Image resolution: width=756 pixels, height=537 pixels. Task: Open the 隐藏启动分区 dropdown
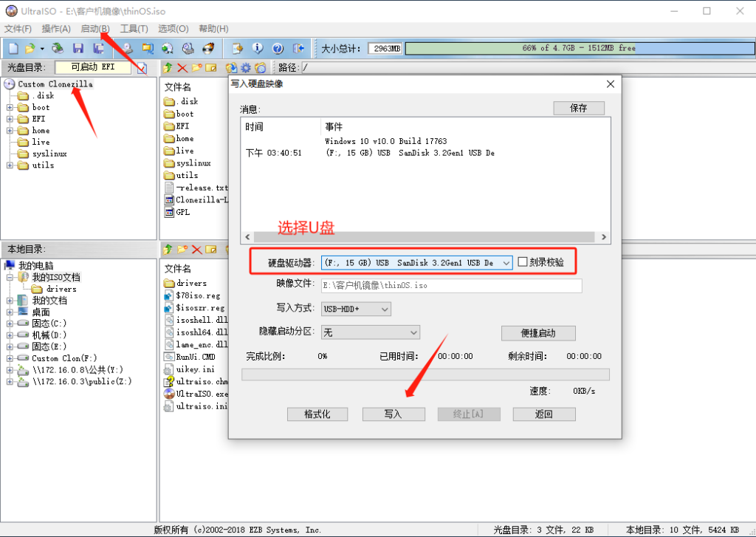click(413, 332)
